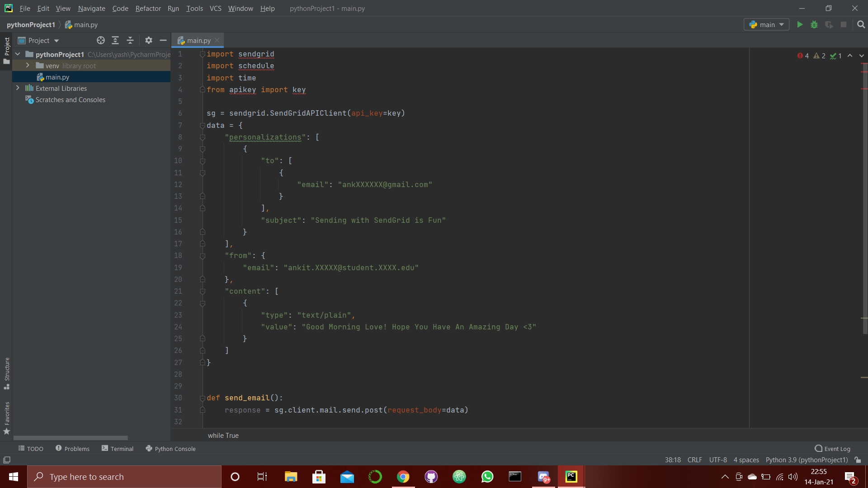Expand External Libraries tree node
Screen dimensions: 868x488
(18, 88)
